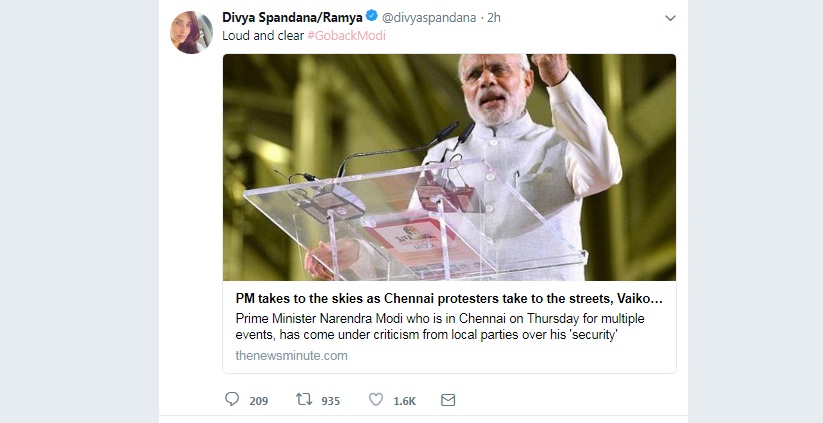Click the @divyaspandana handle
Screen dimensions: 823x423
pos(429,18)
